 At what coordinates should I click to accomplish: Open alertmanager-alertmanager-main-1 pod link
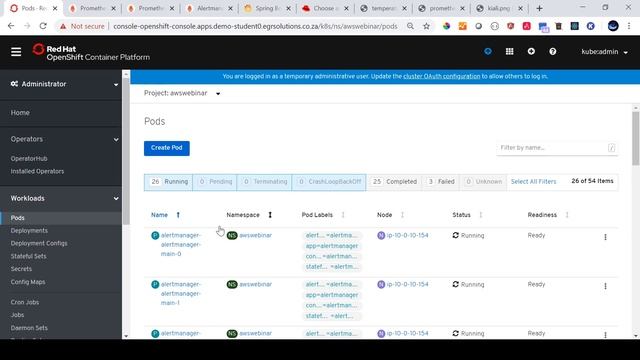click(x=180, y=293)
